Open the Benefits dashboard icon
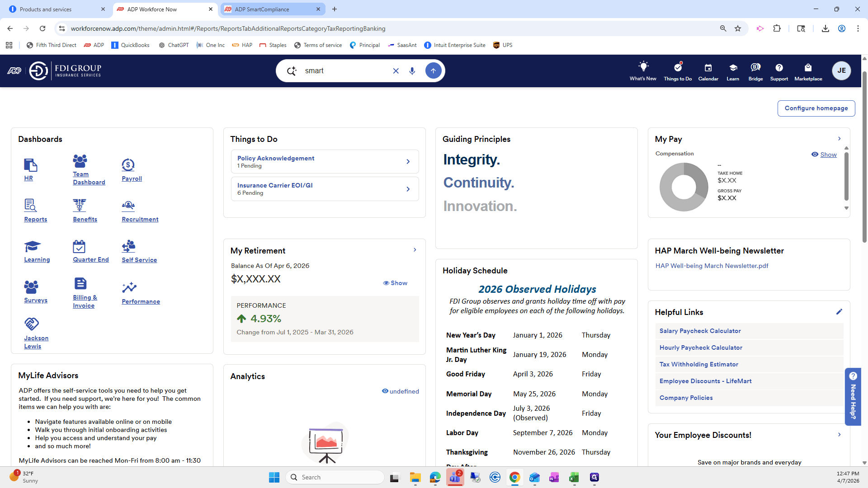Screen dimensions: 868x488 [80, 206]
